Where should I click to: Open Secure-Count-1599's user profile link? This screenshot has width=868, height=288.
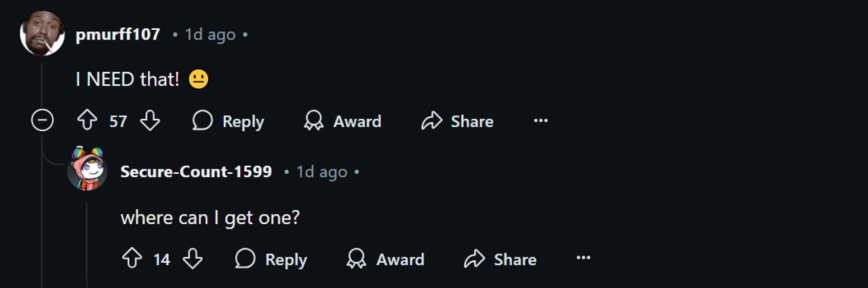point(196,172)
